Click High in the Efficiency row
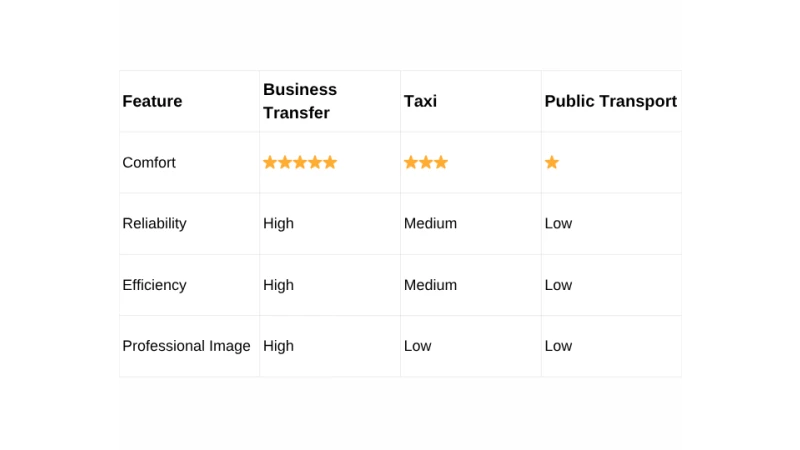800x450 pixels. [278, 285]
